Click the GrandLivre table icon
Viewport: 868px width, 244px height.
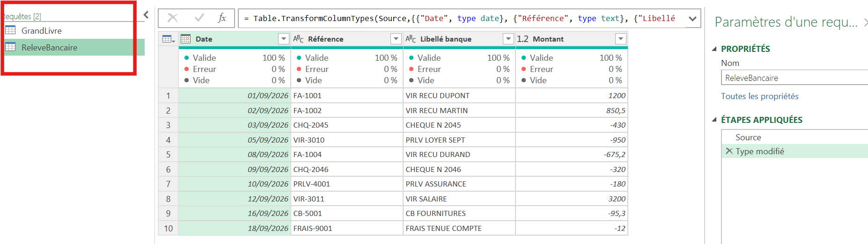[10, 30]
